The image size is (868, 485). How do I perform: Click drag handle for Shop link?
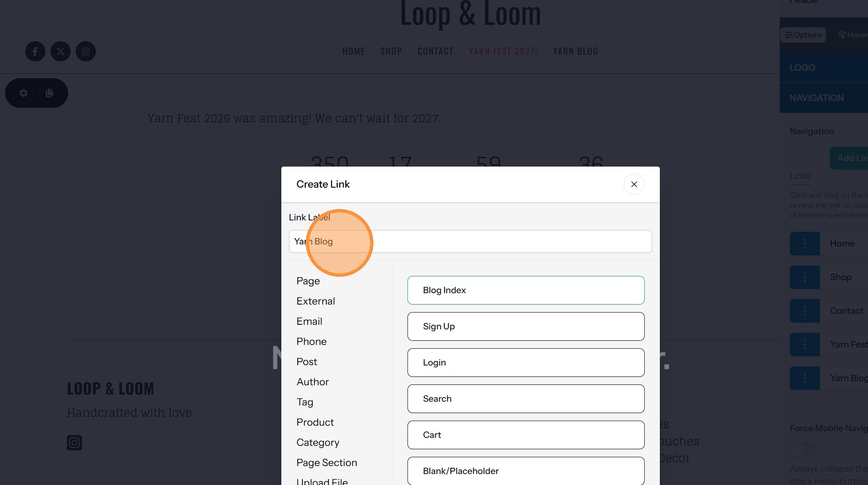click(804, 277)
